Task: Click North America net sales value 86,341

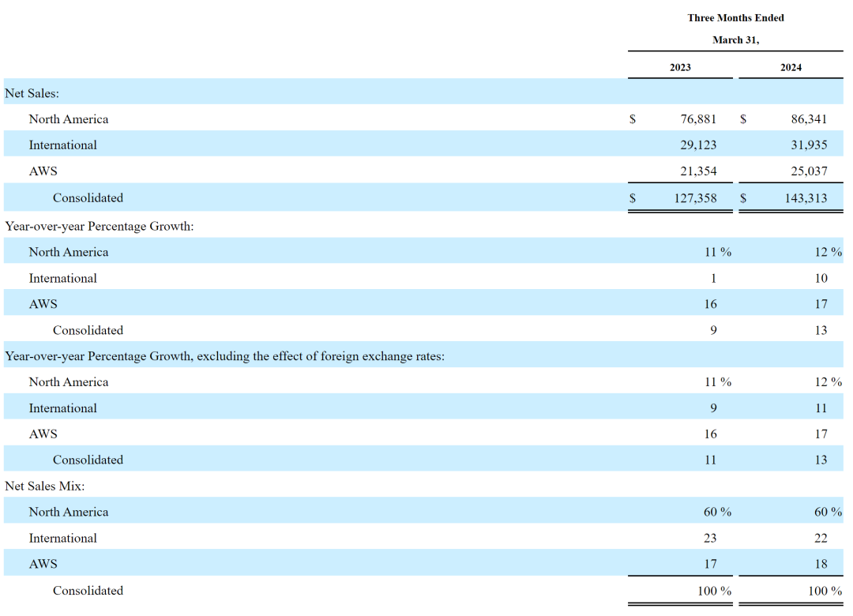Action: (809, 119)
